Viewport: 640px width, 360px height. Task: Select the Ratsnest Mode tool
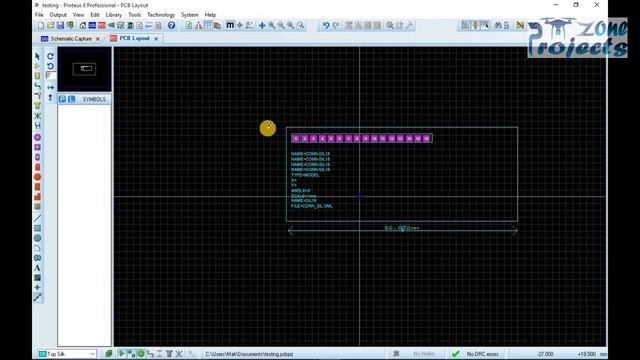pyautogui.click(x=38, y=116)
